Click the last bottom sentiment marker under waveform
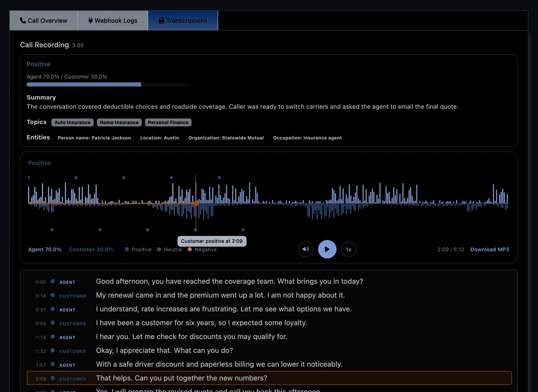The image size is (538, 392). (x=243, y=230)
